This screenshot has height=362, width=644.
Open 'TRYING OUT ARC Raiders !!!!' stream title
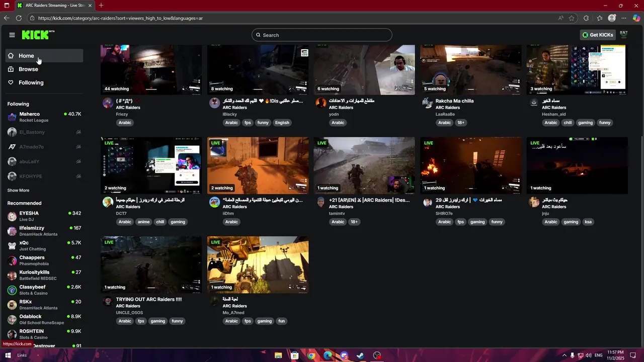tap(149, 299)
